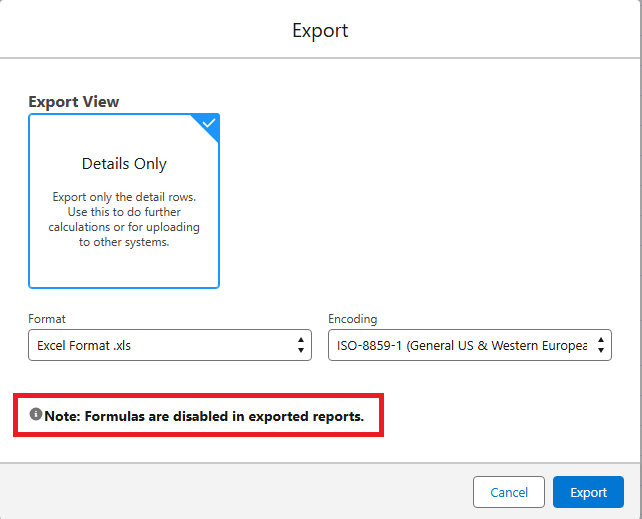Screen dimensions: 642x519
Task: Click the Cancel button
Action: pyautogui.click(x=509, y=492)
